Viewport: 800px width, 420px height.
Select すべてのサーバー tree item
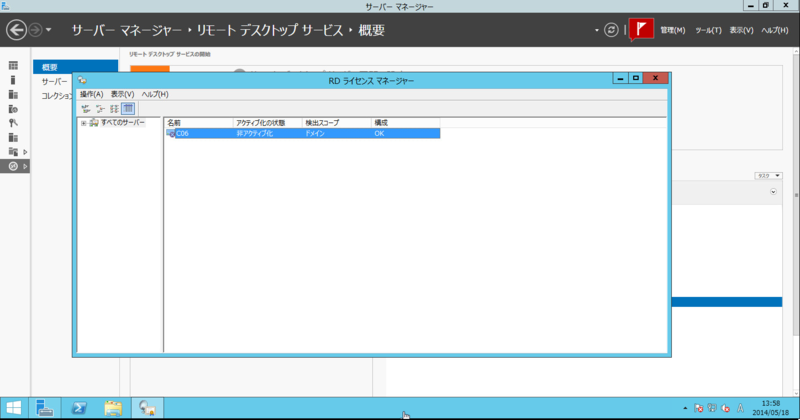(122, 122)
